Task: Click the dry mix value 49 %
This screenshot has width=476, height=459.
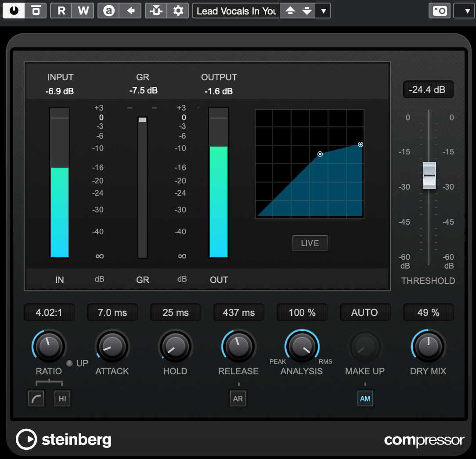Action: 428,312
